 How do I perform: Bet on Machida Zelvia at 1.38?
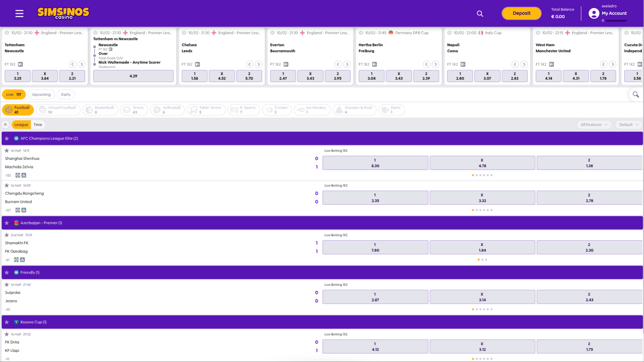(589, 163)
